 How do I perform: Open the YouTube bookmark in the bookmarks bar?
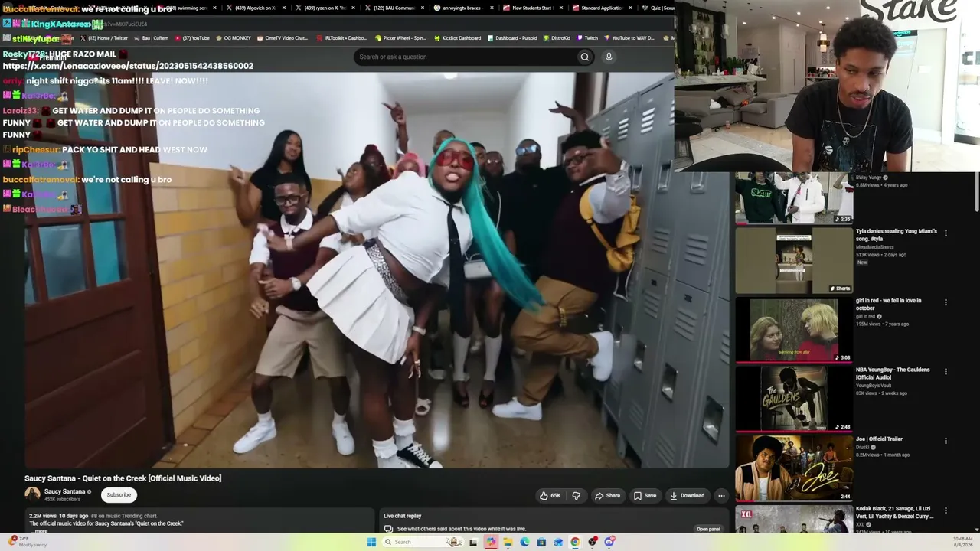192,37
